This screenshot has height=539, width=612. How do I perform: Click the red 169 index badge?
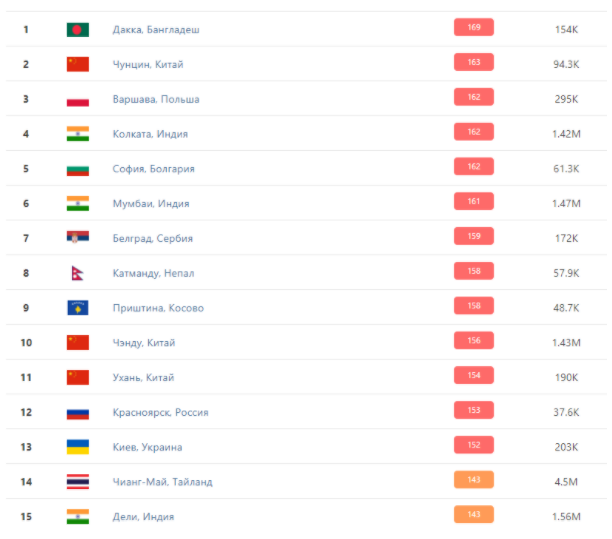pyautogui.click(x=474, y=27)
